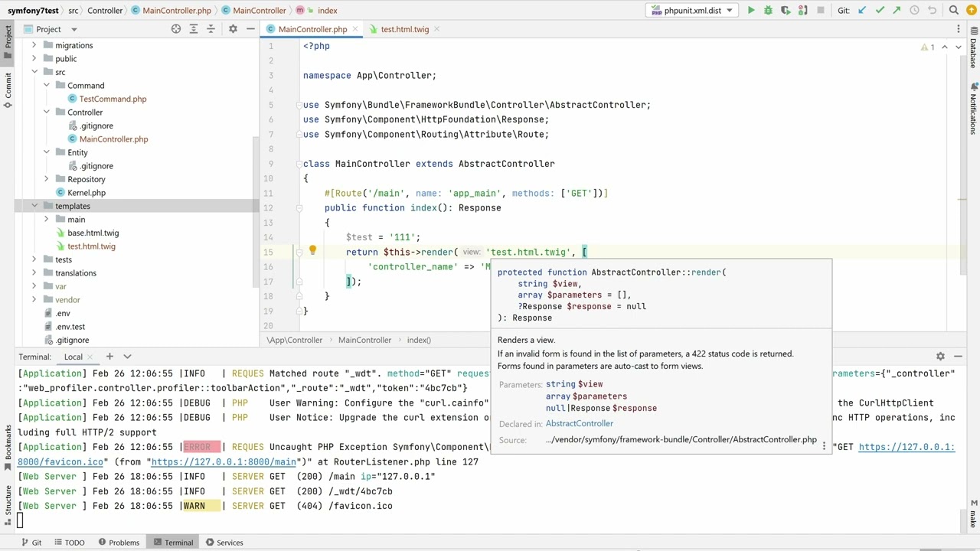Collapse the src folder

coord(34,72)
